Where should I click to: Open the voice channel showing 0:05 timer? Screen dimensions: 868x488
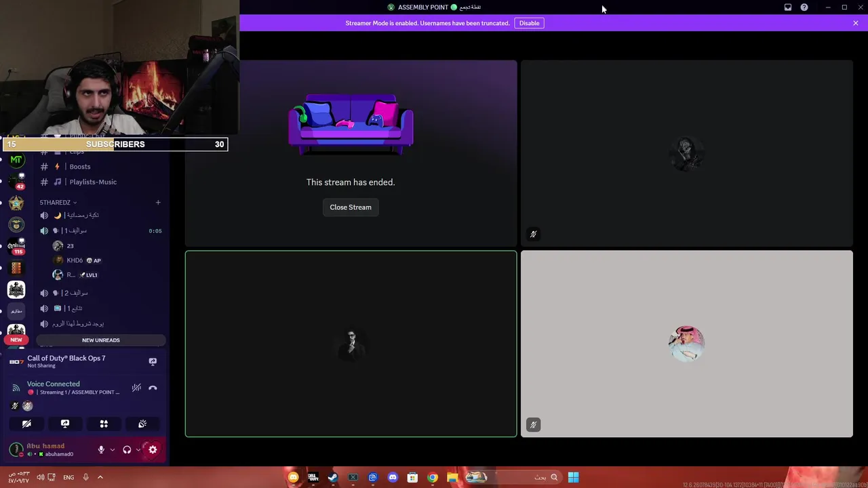(x=102, y=230)
